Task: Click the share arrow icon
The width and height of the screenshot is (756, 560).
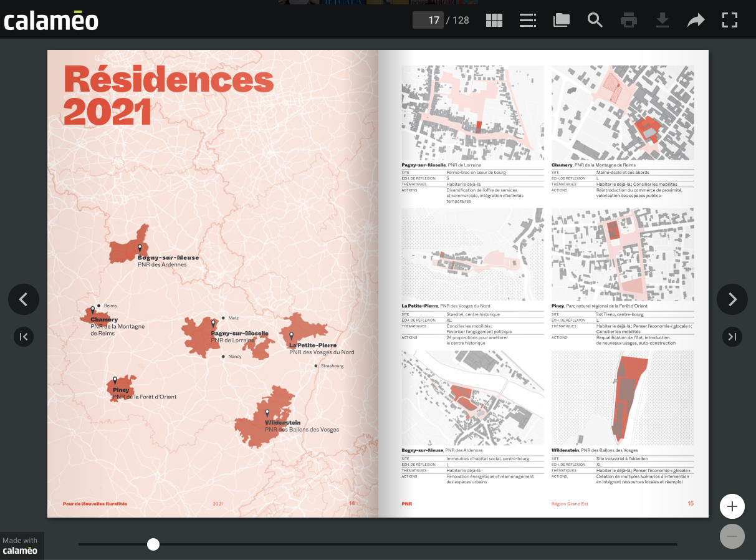Action: click(x=696, y=20)
